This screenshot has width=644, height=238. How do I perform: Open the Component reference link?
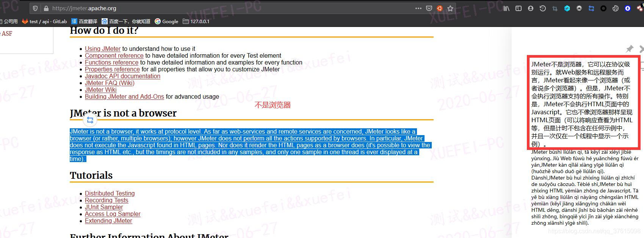tap(114, 55)
